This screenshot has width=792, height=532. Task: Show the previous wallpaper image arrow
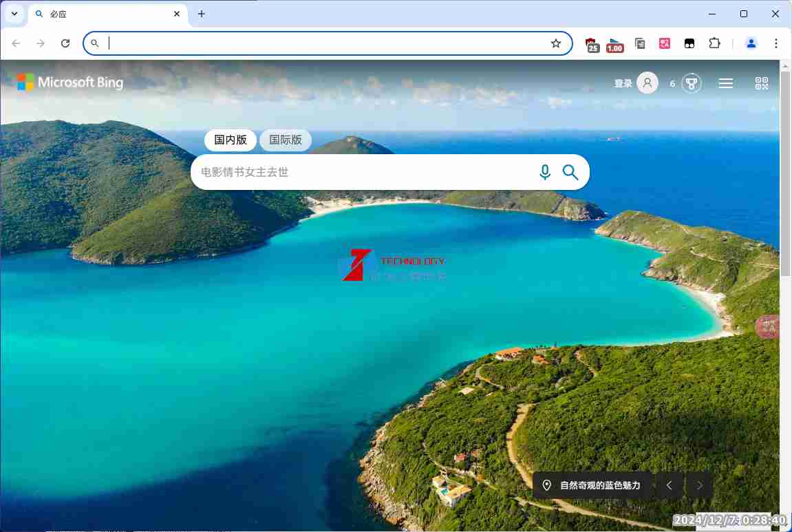(x=669, y=485)
